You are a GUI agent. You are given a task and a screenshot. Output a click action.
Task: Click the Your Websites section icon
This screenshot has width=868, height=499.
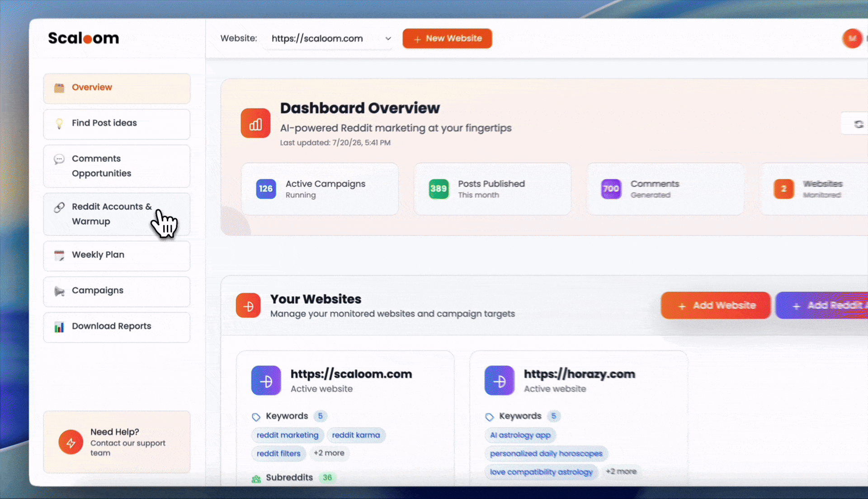pos(248,306)
